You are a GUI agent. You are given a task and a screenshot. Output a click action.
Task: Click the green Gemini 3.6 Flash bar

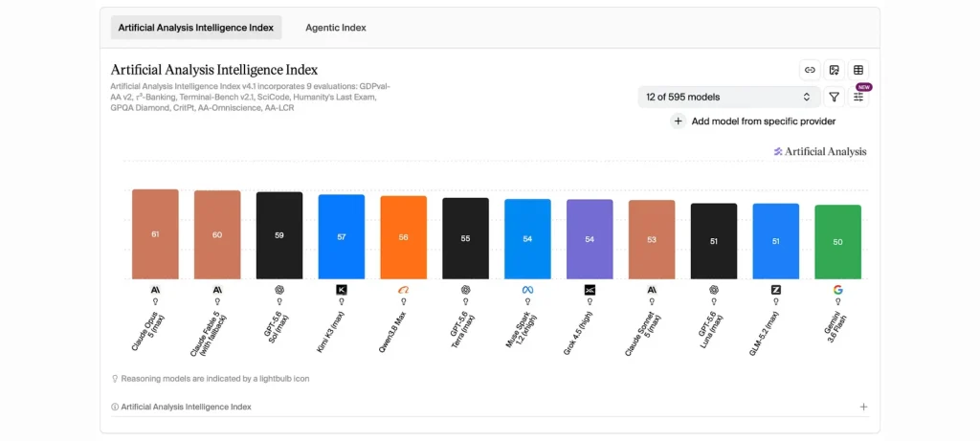click(x=837, y=242)
